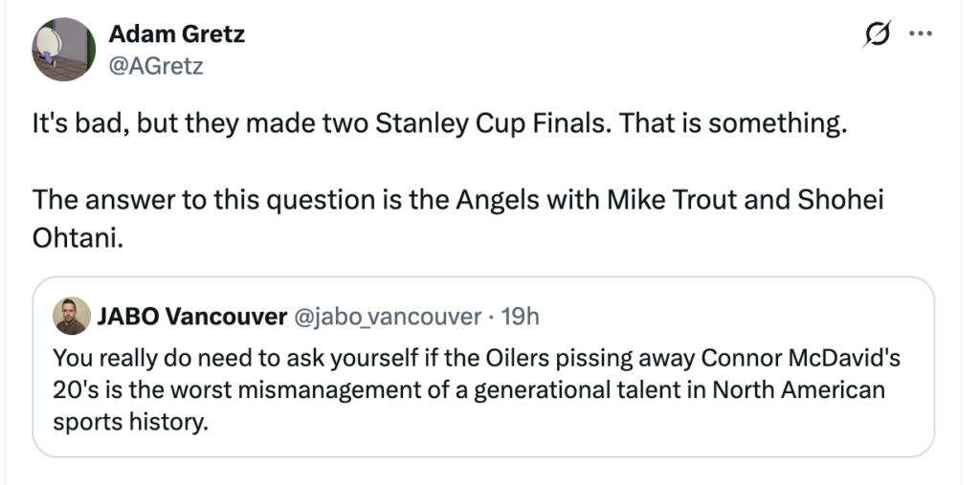The image size is (980, 485).
Task: Click "Shohei" in the main post text
Action: pos(840,199)
